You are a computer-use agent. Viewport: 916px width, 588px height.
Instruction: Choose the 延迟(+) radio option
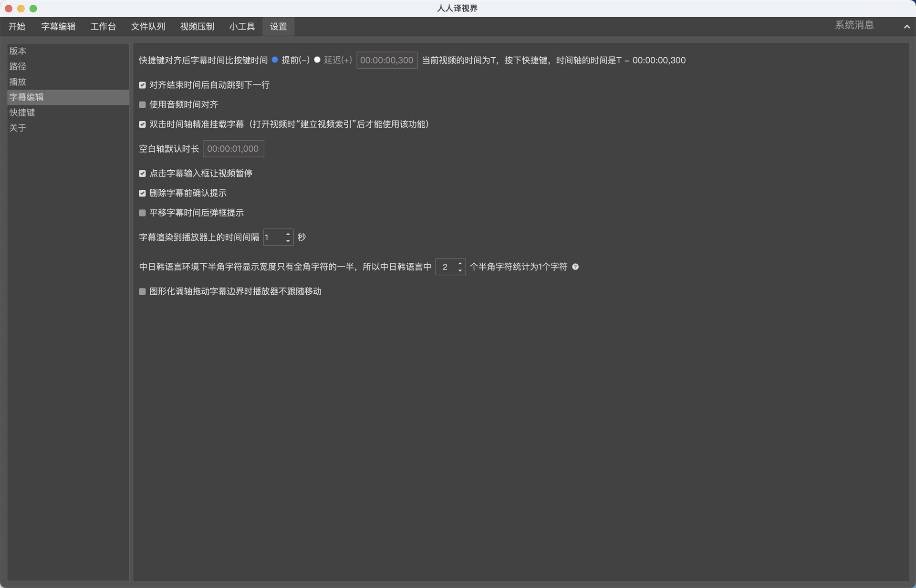click(317, 60)
